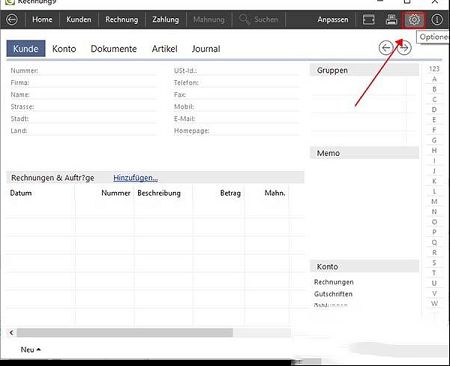Select letter A in the alphabet index
The image size is (450, 366).
434,79
